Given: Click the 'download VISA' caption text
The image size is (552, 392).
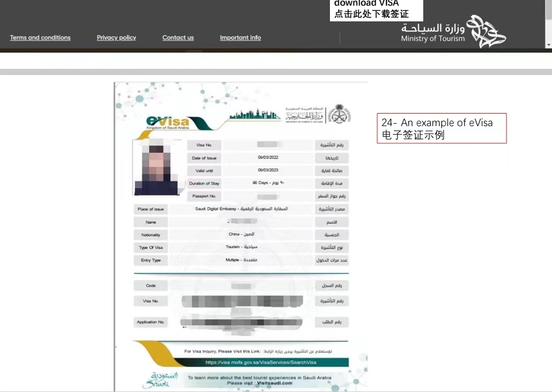Looking at the screenshot, I should (366, 4).
